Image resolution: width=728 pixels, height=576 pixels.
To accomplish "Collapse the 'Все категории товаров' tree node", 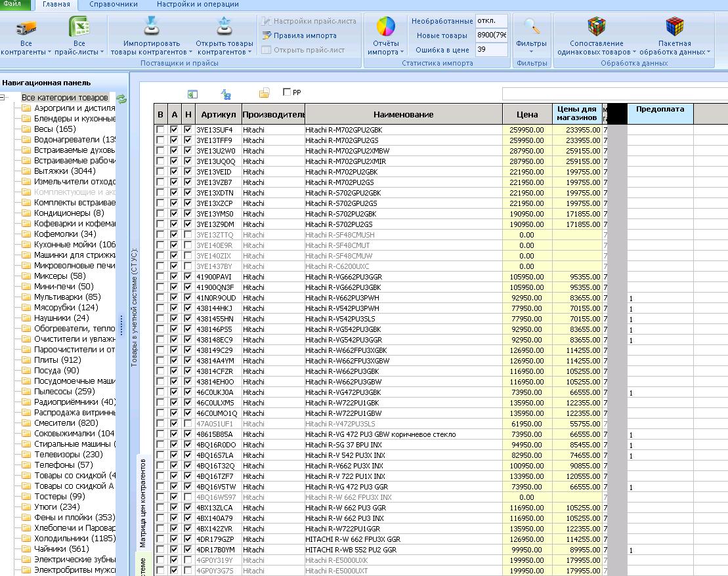I will point(3,98).
